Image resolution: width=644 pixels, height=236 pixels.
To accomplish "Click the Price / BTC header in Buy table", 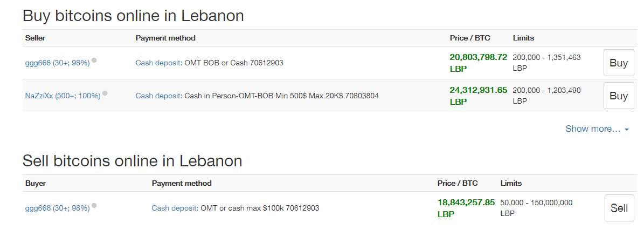I will (x=470, y=38).
